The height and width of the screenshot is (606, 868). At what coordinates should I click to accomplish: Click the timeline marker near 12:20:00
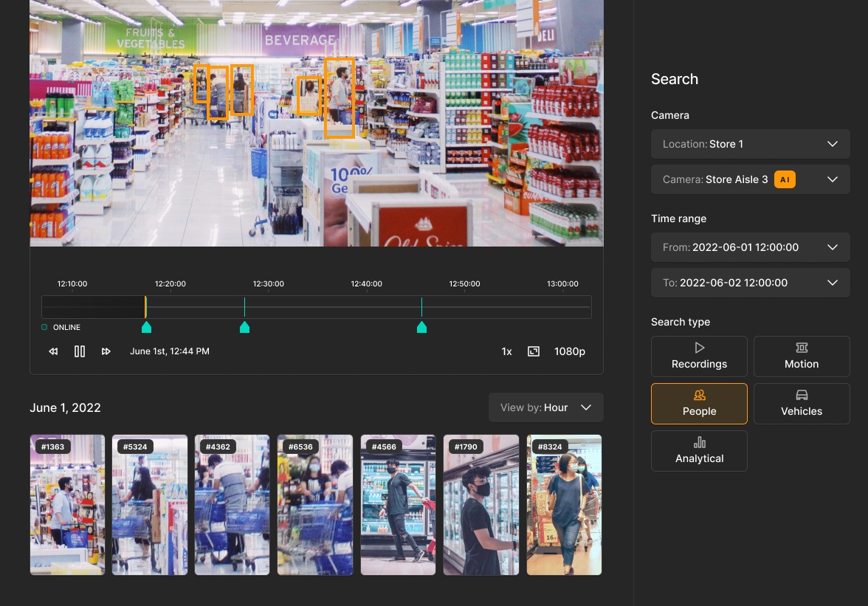coord(146,327)
